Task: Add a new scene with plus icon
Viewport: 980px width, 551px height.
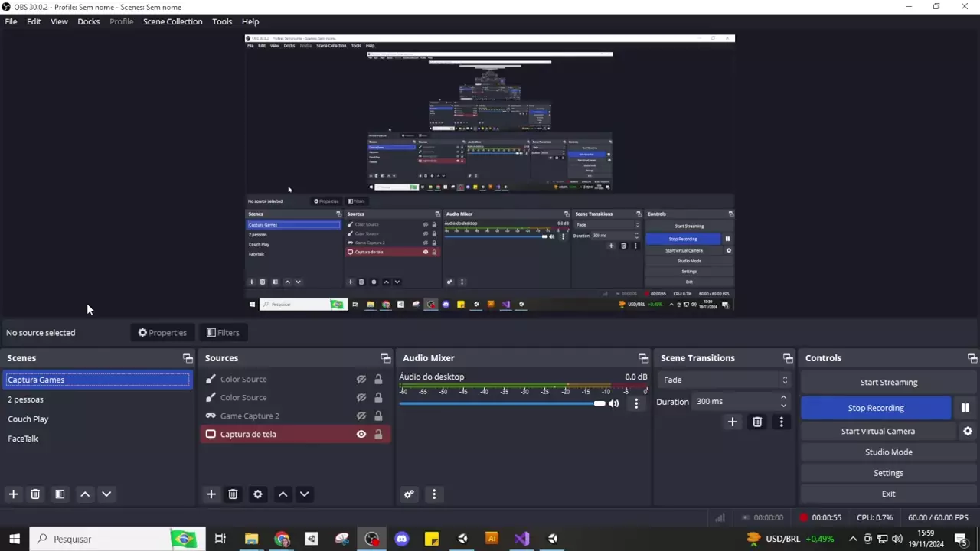Action: pos(13,494)
